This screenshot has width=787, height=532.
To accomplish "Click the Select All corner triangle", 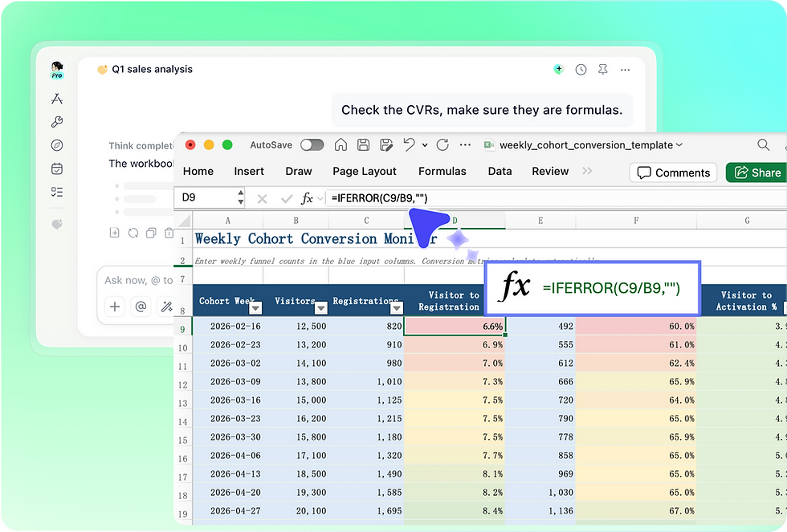I will 184,220.
